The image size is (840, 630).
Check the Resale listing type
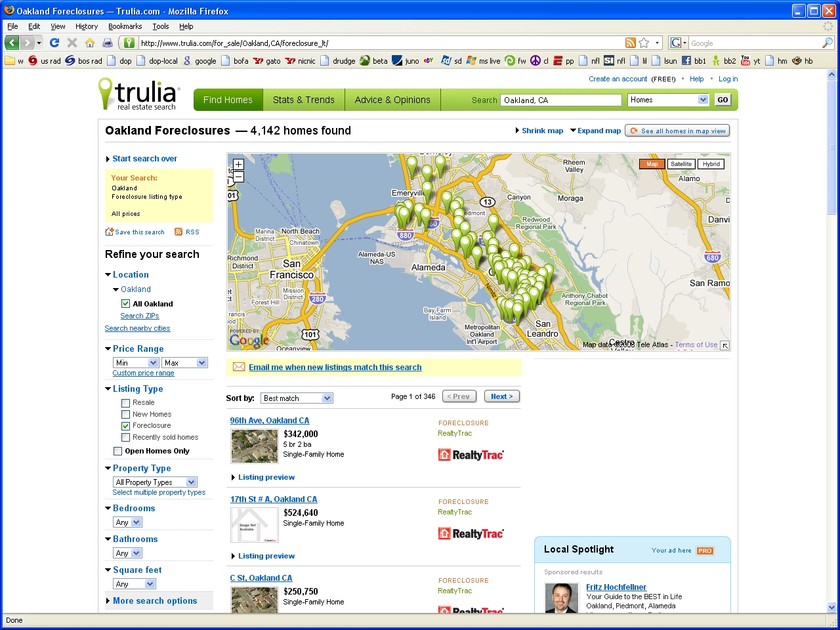click(125, 403)
